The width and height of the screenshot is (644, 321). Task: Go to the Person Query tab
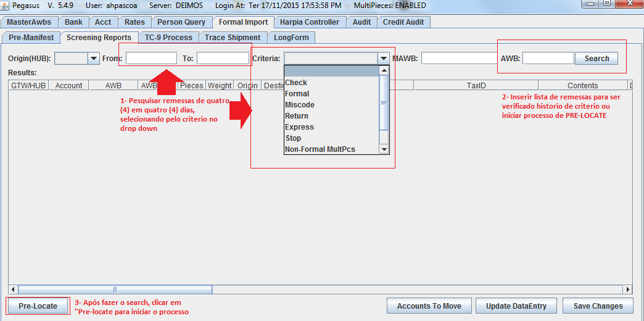coord(181,22)
